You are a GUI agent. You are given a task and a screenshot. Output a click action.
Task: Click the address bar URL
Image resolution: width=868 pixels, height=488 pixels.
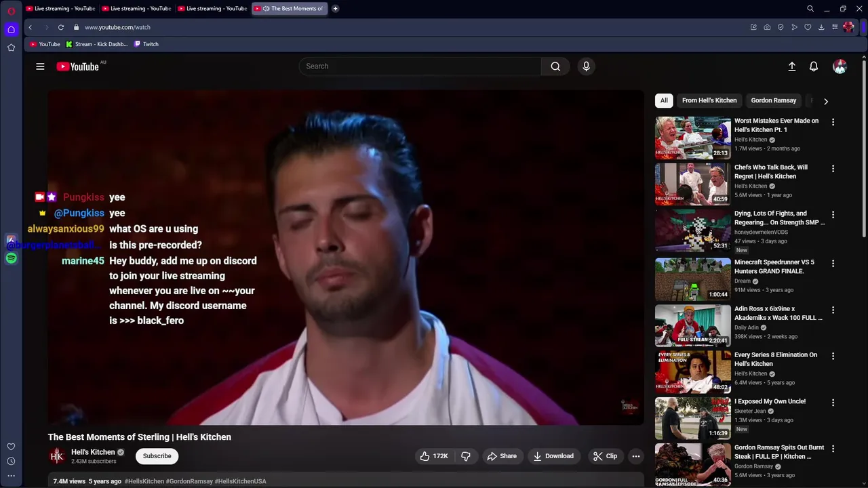(117, 27)
